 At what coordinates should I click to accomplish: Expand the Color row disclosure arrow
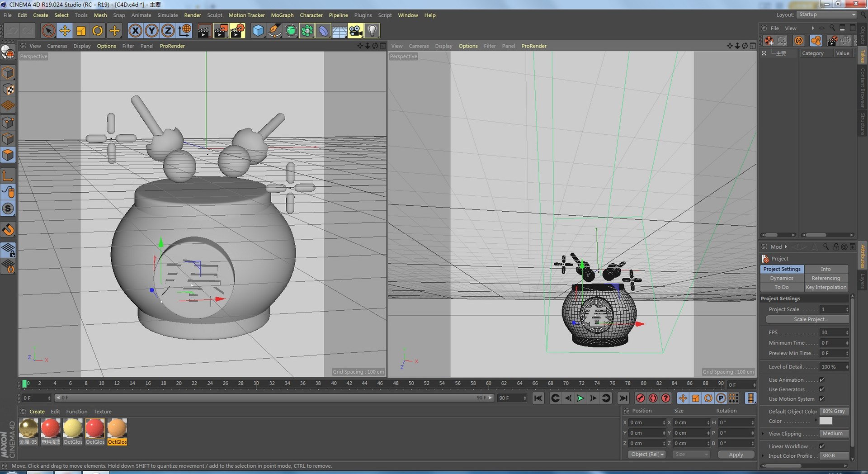tap(816, 420)
